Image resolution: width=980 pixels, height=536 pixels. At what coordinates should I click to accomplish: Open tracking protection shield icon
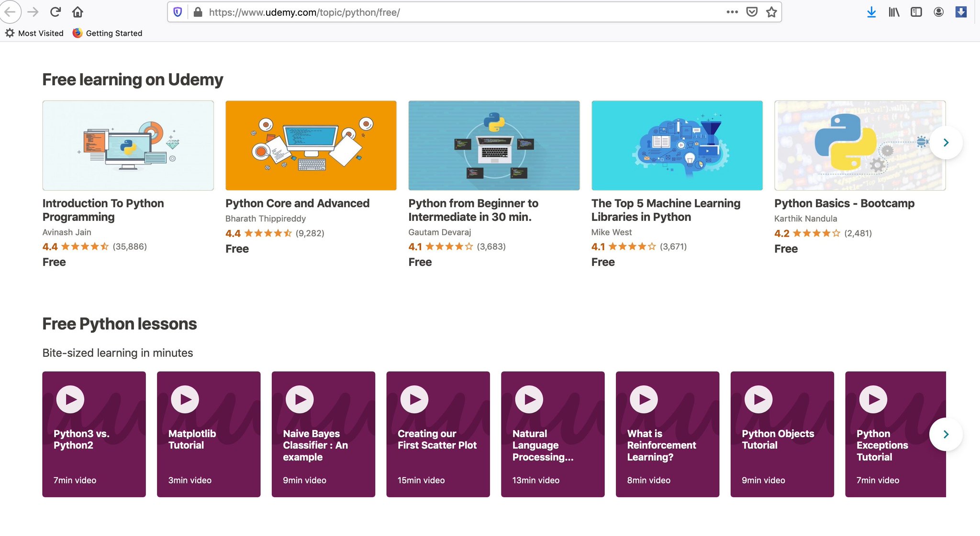pos(178,12)
